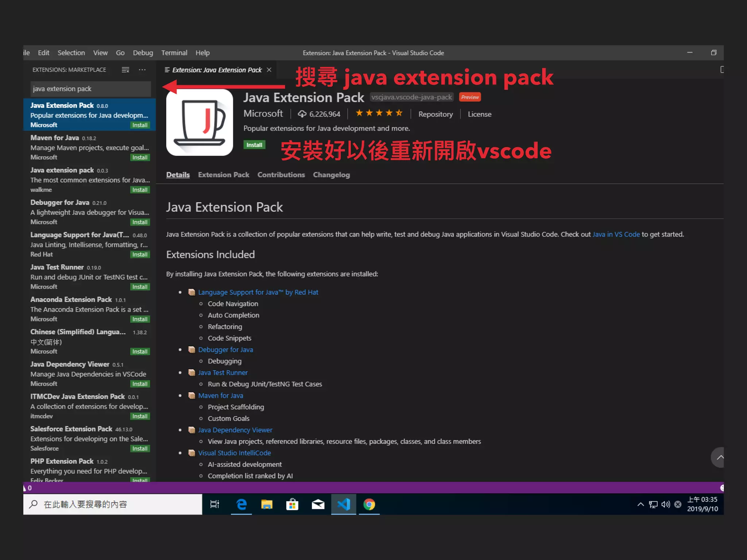Install Anaconda Extension Pack

(x=140, y=319)
